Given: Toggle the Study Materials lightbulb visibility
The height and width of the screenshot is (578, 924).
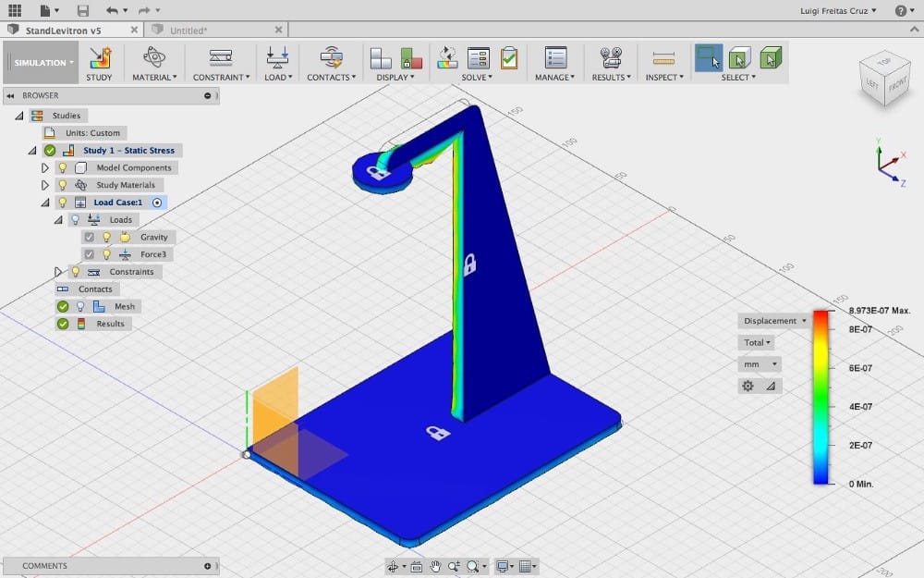Looking at the screenshot, I should (63, 185).
